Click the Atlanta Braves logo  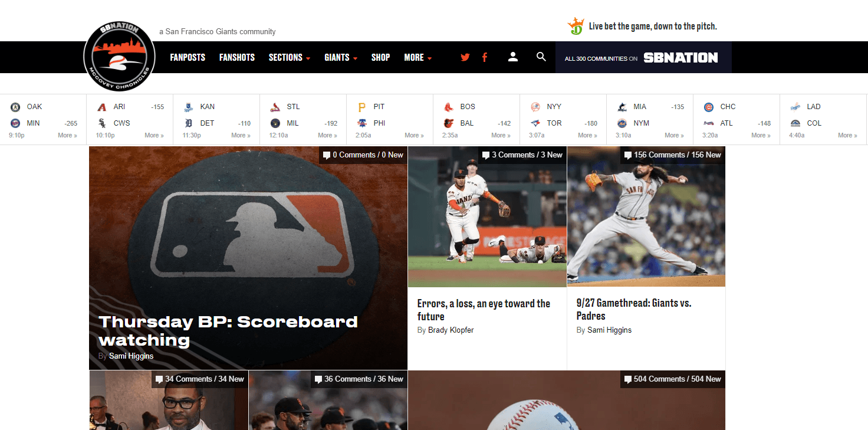click(x=709, y=123)
